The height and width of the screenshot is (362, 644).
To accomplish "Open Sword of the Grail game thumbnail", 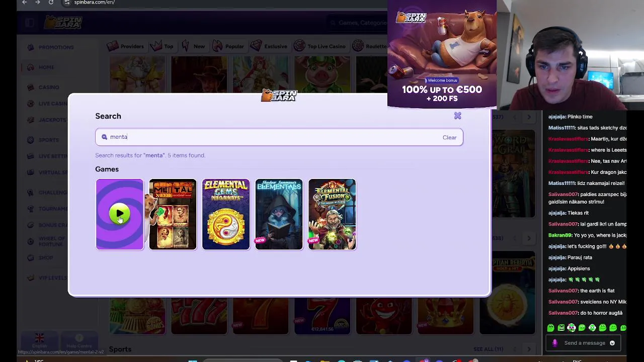I will [513, 173].
